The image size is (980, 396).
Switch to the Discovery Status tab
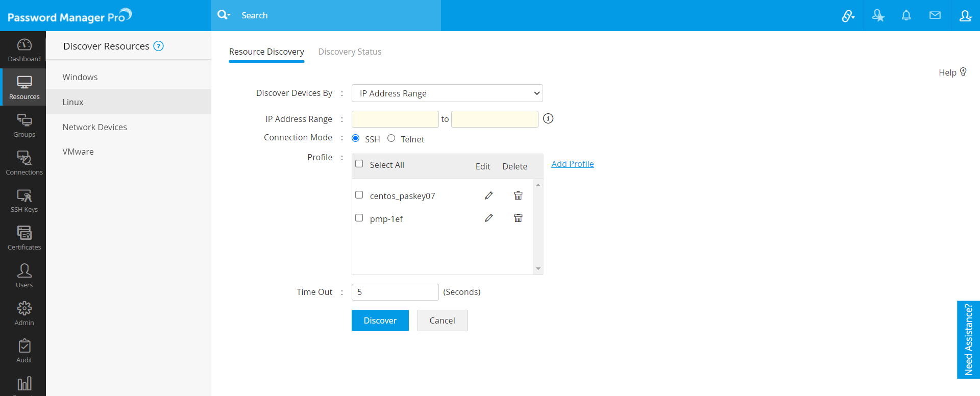pyautogui.click(x=350, y=52)
